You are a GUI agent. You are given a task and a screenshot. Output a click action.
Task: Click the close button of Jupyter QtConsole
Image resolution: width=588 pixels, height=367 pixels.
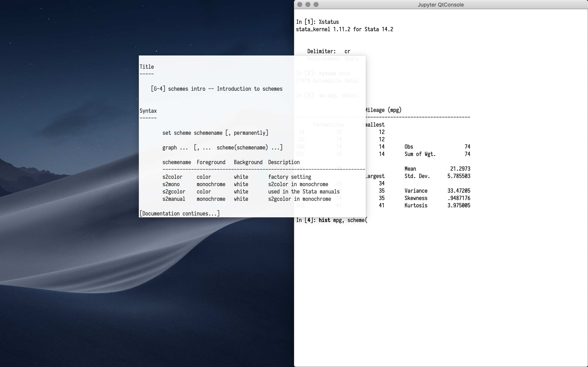[x=300, y=5]
